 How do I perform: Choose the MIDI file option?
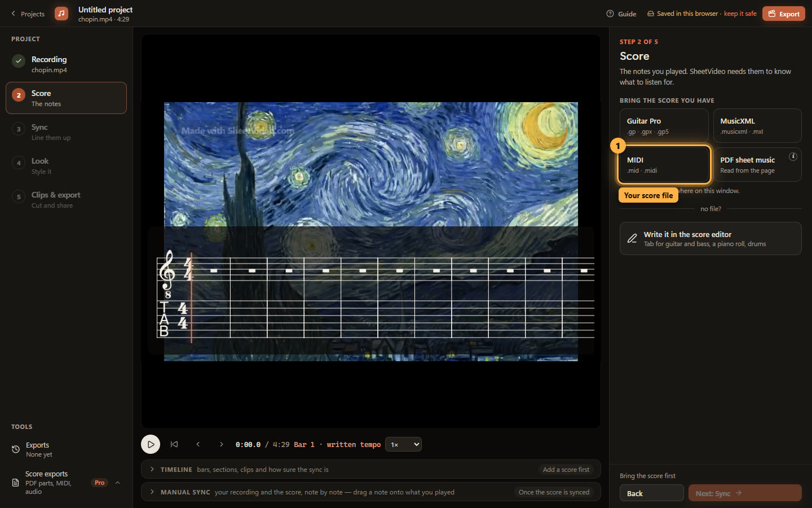tap(664, 165)
